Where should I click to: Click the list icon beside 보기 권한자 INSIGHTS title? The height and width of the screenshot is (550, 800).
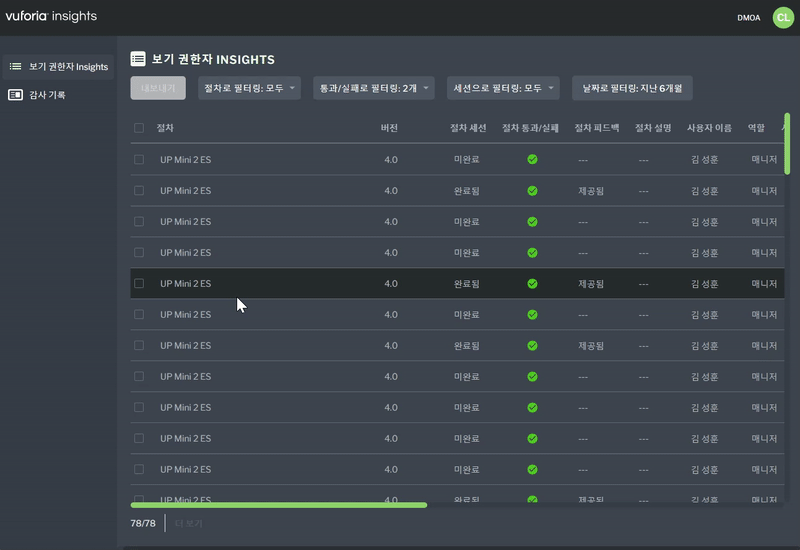(x=138, y=59)
